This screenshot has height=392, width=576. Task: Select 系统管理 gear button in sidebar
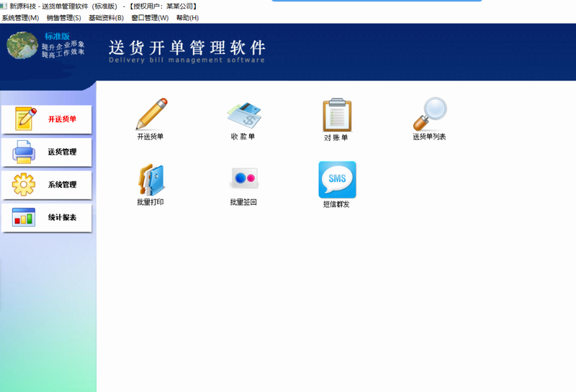click(48, 185)
